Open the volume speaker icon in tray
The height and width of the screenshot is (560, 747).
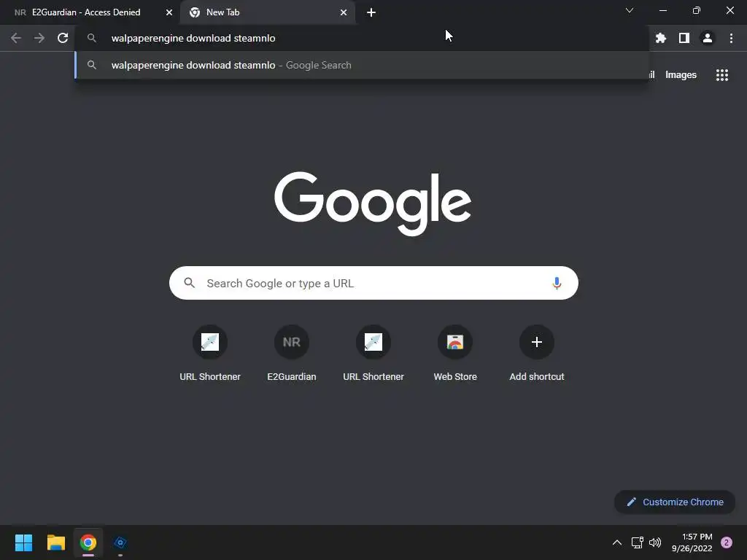655,542
